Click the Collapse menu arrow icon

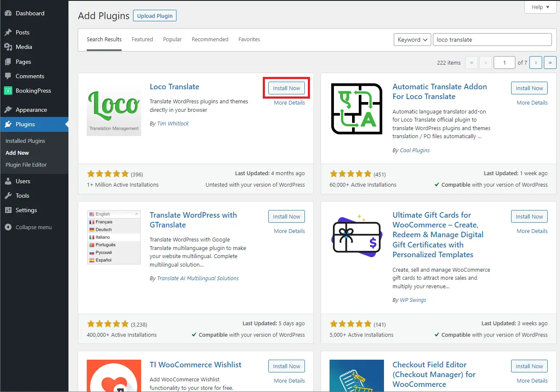click(x=8, y=227)
